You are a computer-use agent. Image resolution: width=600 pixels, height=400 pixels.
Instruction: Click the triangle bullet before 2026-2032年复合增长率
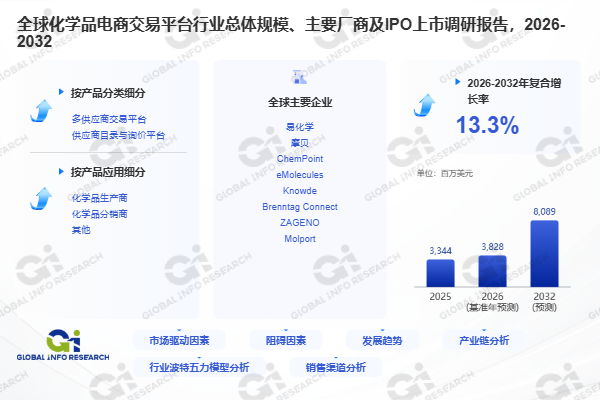point(458,82)
